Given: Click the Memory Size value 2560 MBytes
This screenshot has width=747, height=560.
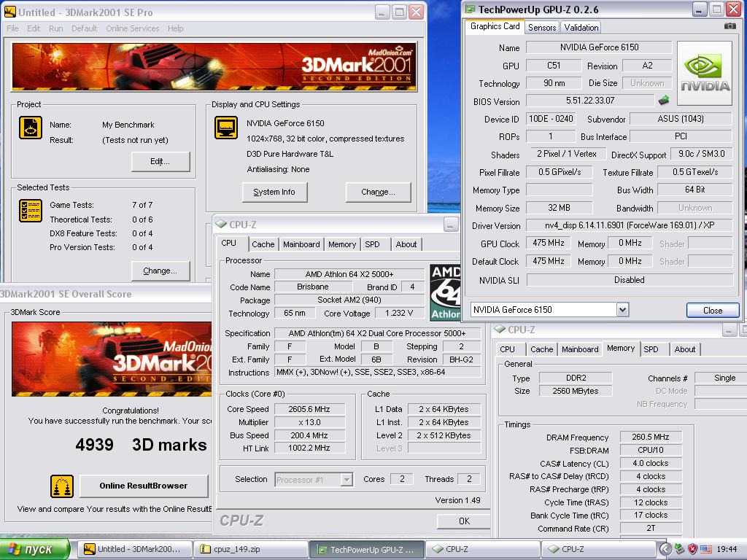Looking at the screenshot, I should tap(575, 391).
